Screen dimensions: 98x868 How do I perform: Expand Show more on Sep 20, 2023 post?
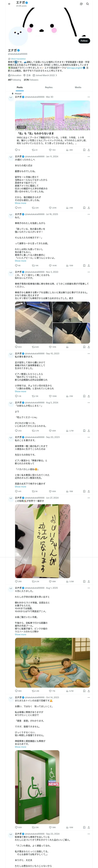pyautogui.click(x=20, y=487)
